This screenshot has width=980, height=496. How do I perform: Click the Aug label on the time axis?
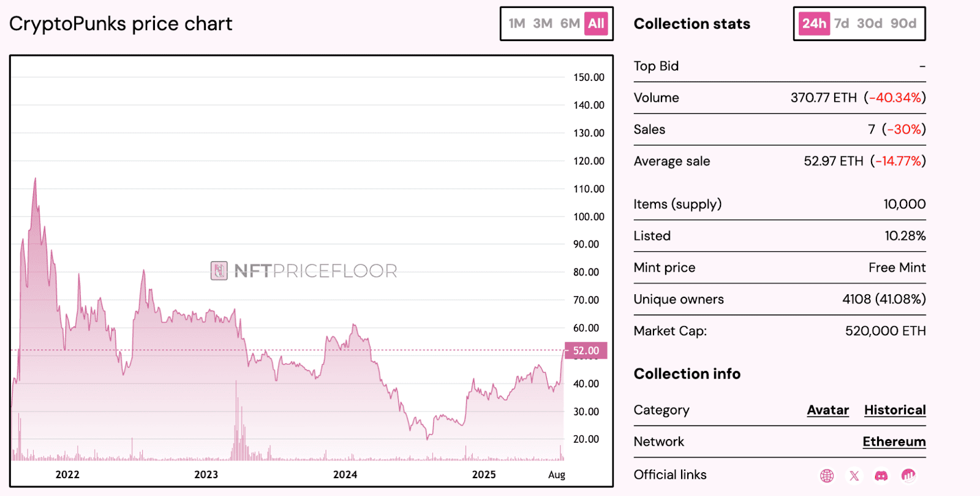click(x=557, y=475)
